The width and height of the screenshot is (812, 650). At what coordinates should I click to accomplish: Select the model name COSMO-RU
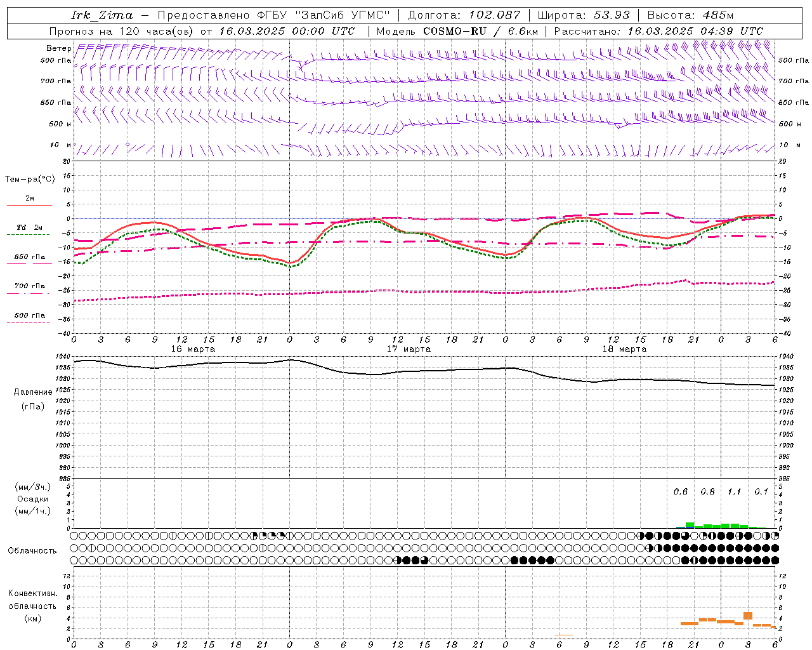pos(455,31)
